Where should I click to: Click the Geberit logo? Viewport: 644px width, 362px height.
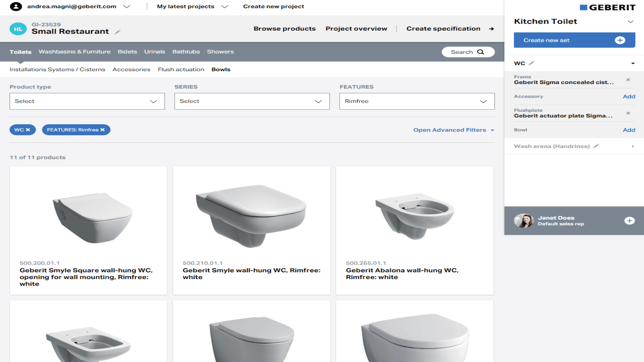(607, 7)
